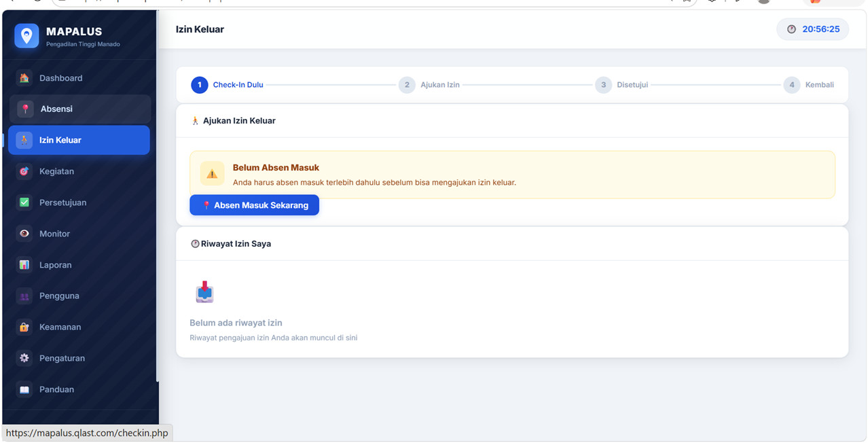Click the Panduan book icon
Image resolution: width=868 pixels, height=443 pixels.
pos(24,389)
